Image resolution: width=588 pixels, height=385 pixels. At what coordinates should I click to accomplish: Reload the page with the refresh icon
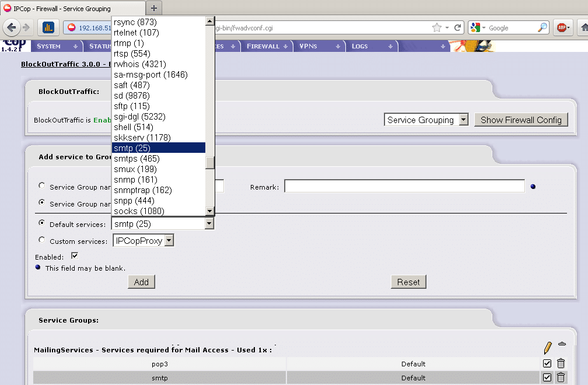(x=458, y=27)
